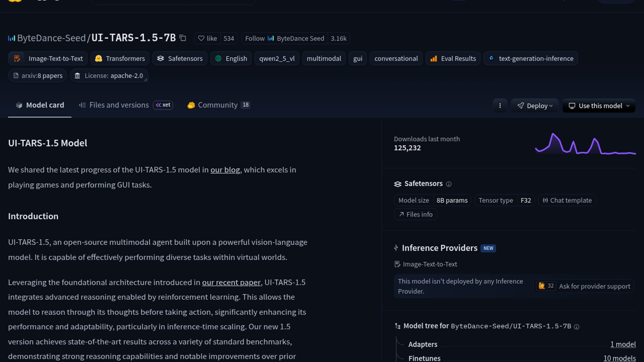
Task: Open the Eval Results tag
Action: pyautogui.click(x=453, y=59)
